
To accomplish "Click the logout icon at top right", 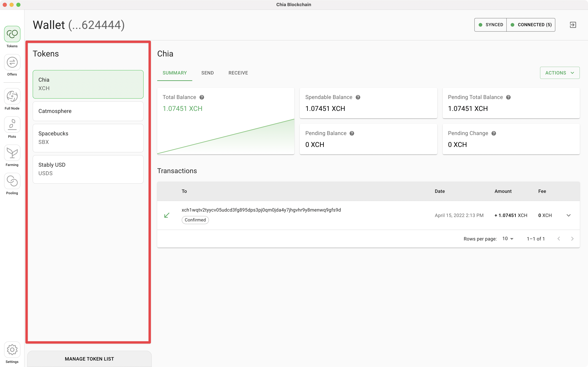I will (x=573, y=25).
